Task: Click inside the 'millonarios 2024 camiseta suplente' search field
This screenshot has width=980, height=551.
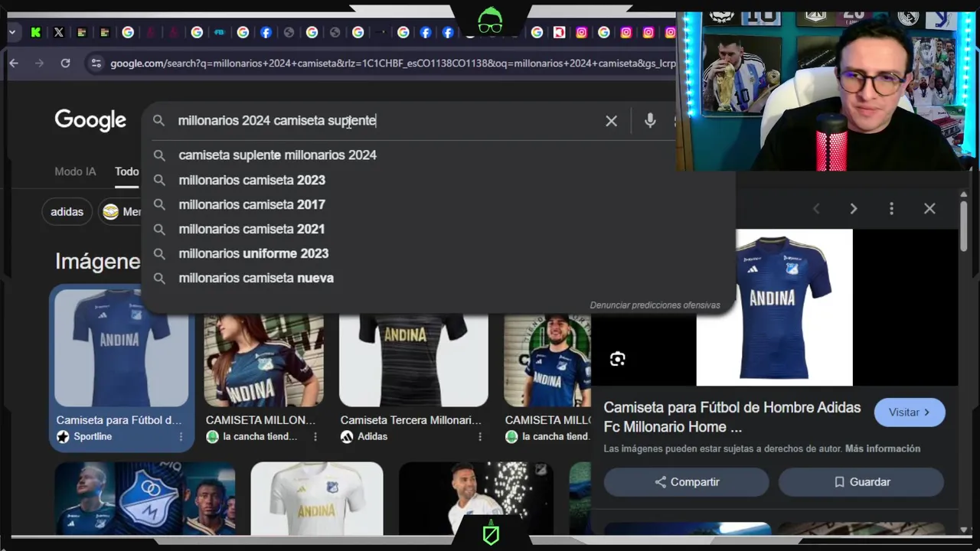Action: pyautogui.click(x=383, y=121)
